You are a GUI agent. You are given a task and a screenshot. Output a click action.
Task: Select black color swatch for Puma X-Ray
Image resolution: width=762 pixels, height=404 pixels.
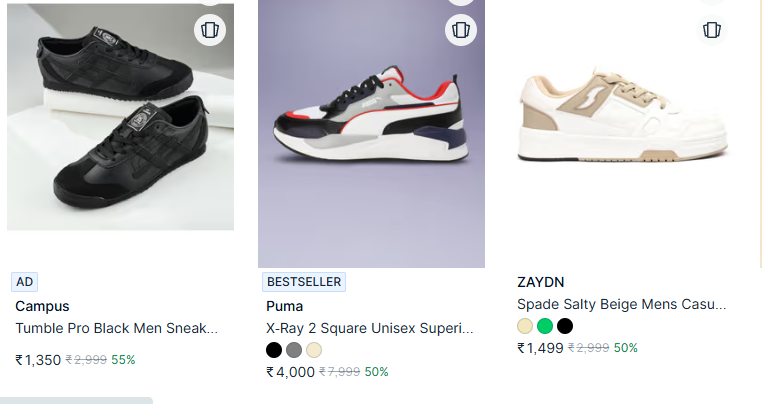tap(274, 350)
